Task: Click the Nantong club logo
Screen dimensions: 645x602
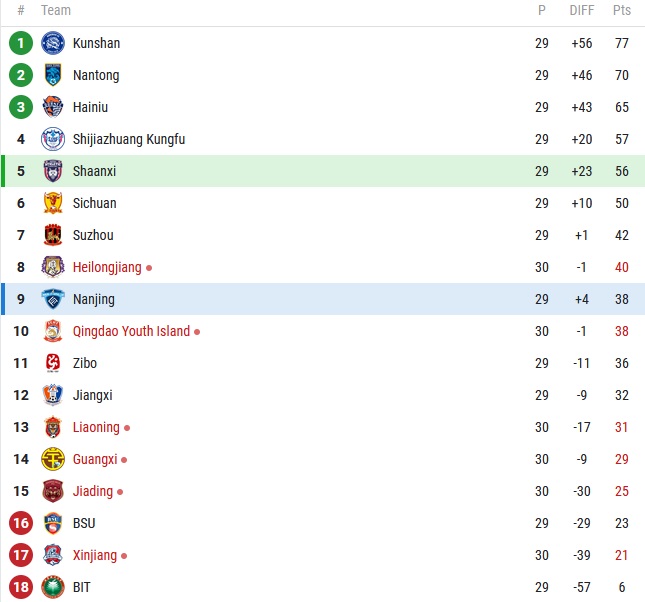Action: pyautogui.click(x=53, y=75)
